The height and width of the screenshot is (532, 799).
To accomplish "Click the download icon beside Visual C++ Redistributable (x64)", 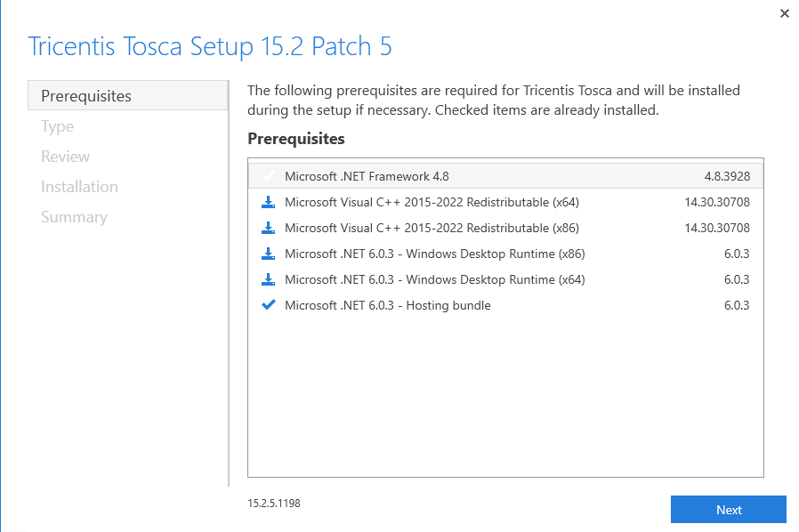I will [x=268, y=202].
